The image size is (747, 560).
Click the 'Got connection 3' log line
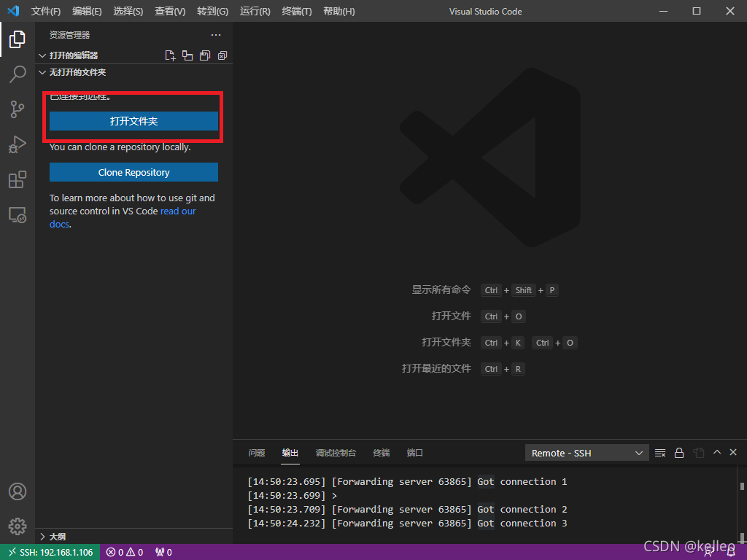point(407,524)
